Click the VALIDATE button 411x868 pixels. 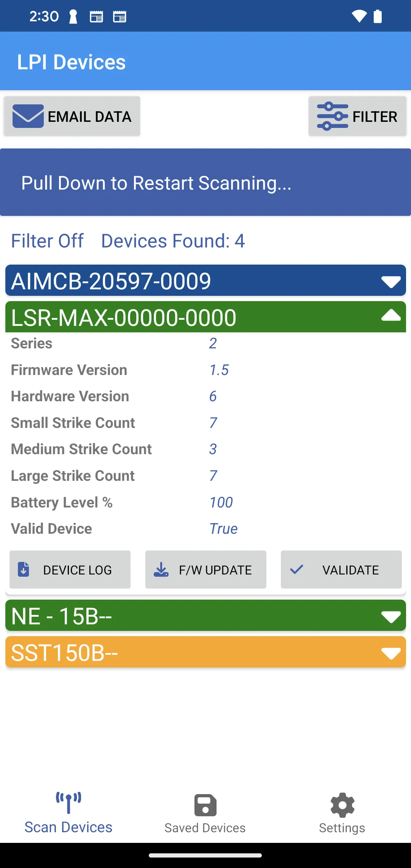[x=341, y=570]
